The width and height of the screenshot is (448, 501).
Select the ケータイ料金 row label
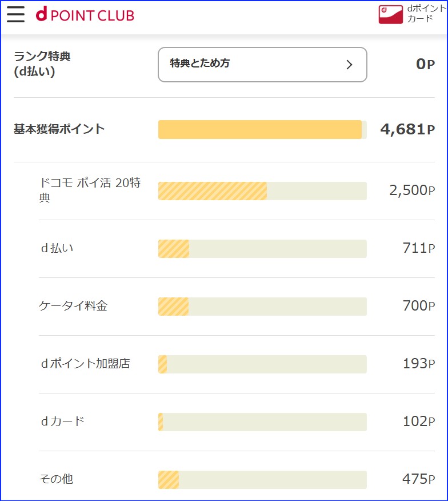73,306
